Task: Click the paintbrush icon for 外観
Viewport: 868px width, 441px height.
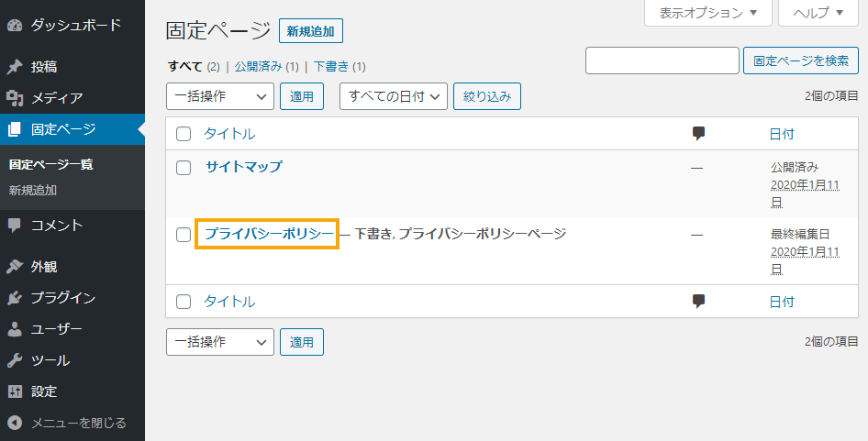Action: (x=15, y=267)
